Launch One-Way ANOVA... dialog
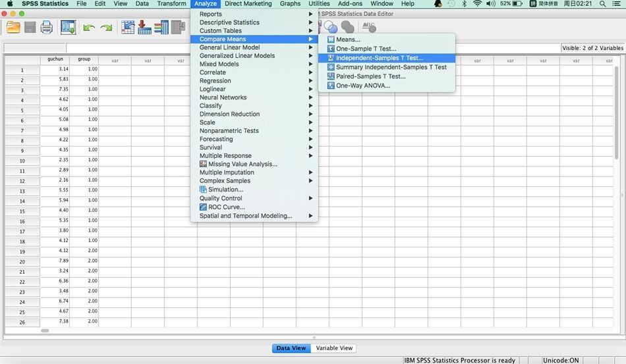Viewport: 626px width, 364px height. click(386, 86)
